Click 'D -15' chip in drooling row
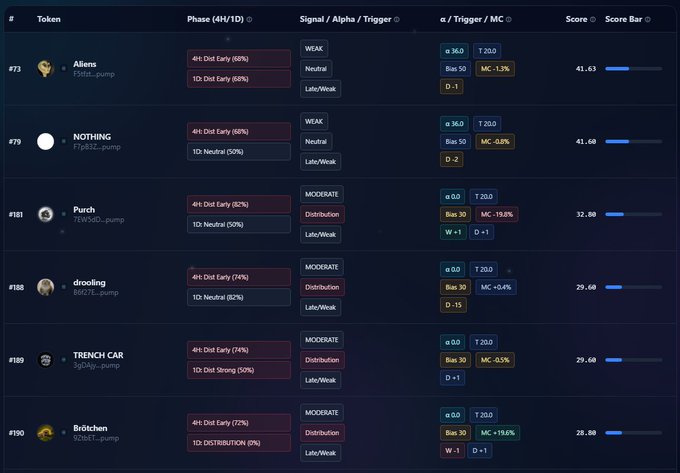 click(454, 305)
